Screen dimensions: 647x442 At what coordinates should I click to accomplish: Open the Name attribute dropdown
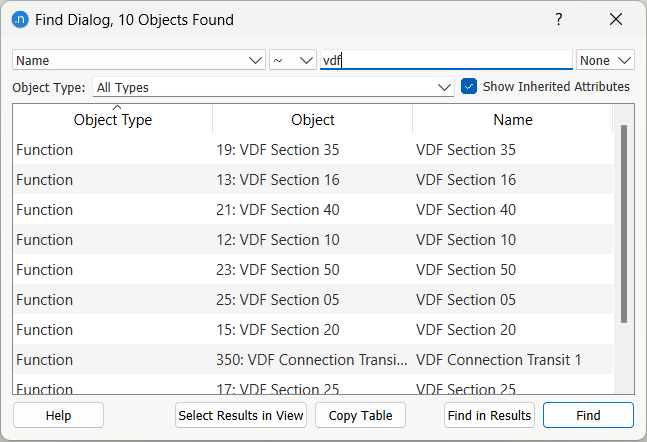pos(139,61)
